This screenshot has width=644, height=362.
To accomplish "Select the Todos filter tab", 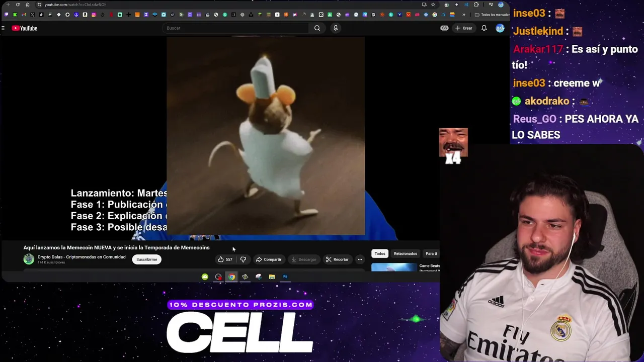I will pyautogui.click(x=380, y=253).
